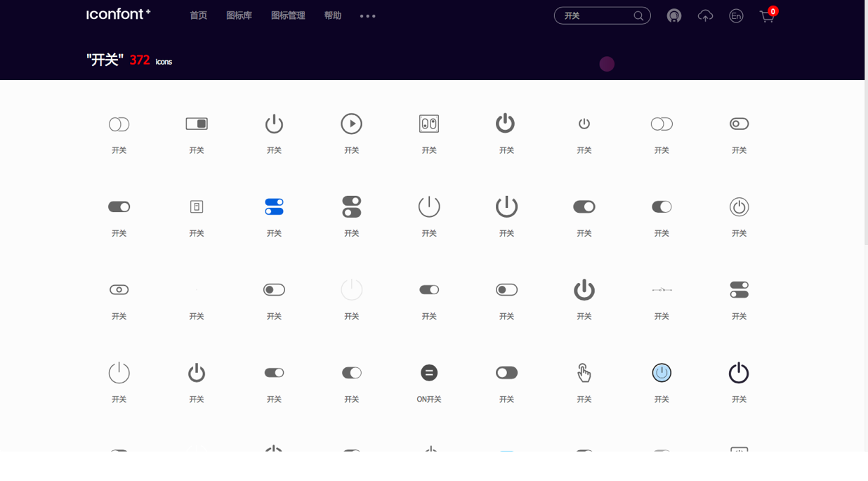Screen dimensions: 868x481
Task: Click the circled play-button switch icon
Action: [x=352, y=124]
